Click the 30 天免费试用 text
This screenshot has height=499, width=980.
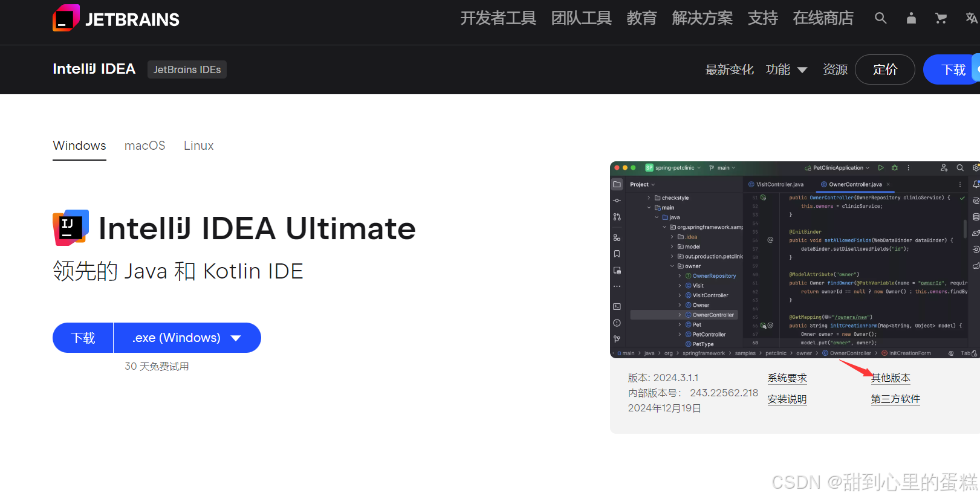tap(157, 366)
